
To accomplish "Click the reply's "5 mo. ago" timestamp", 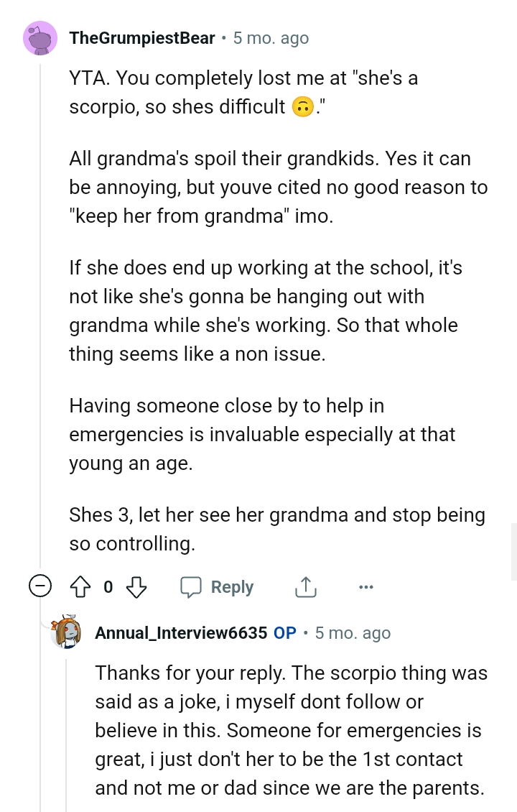I will click(x=353, y=633).
